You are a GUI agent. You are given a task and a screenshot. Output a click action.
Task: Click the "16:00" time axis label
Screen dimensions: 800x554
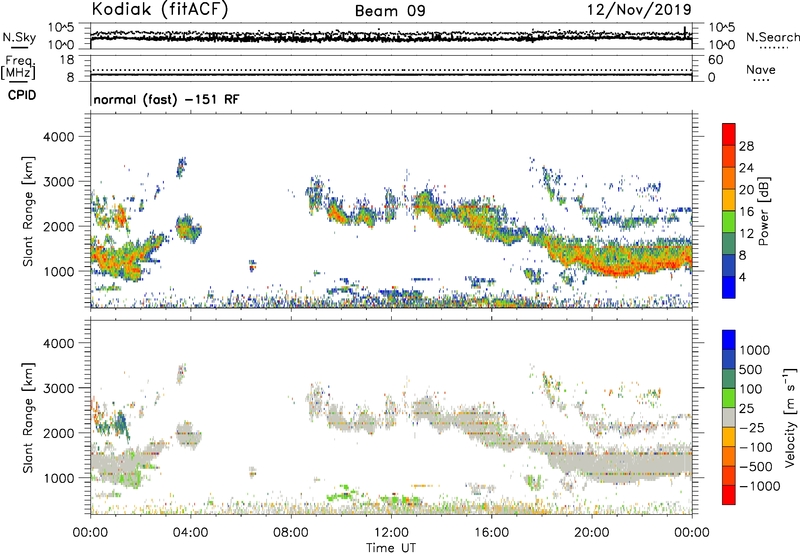[491, 533]
